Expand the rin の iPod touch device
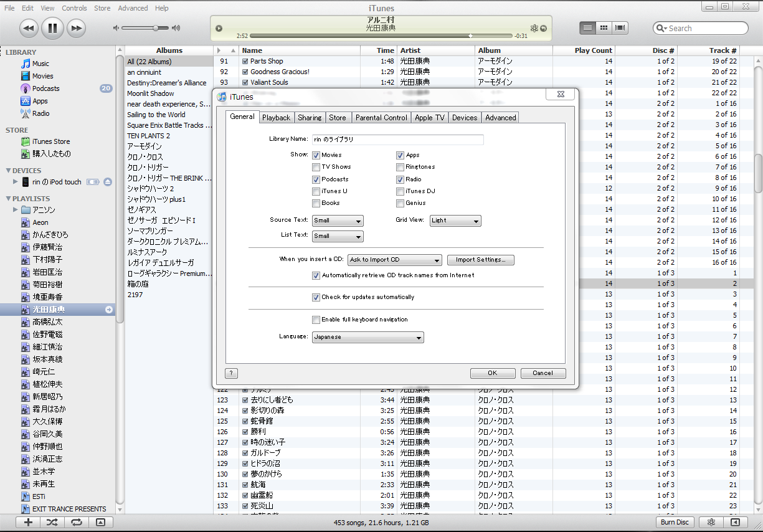763x532 pixels. 16,182
